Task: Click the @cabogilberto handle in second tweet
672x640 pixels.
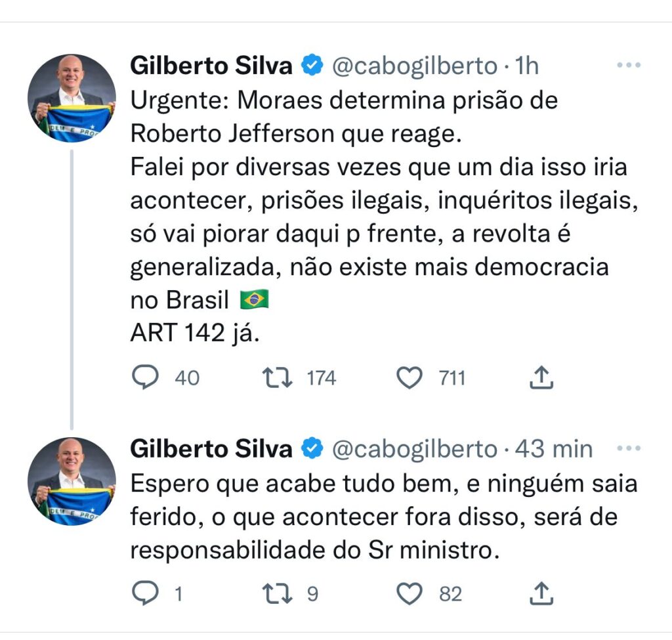Action: point(414,449)
